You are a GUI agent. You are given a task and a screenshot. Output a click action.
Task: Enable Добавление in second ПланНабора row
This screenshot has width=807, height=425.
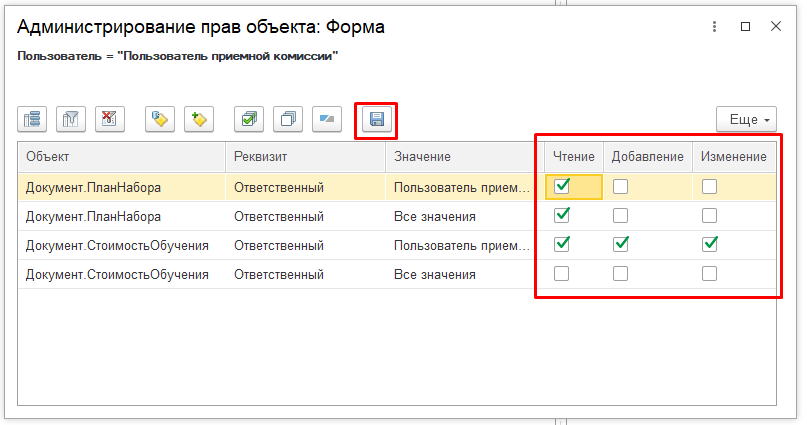621,215
